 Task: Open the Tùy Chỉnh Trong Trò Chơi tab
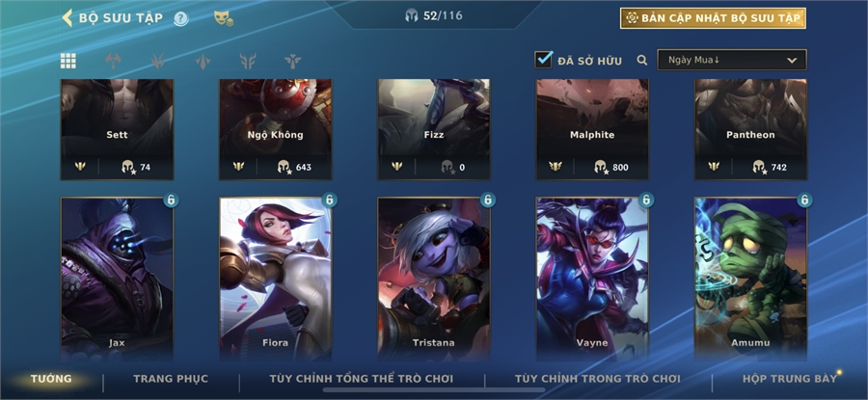[598, 379]
